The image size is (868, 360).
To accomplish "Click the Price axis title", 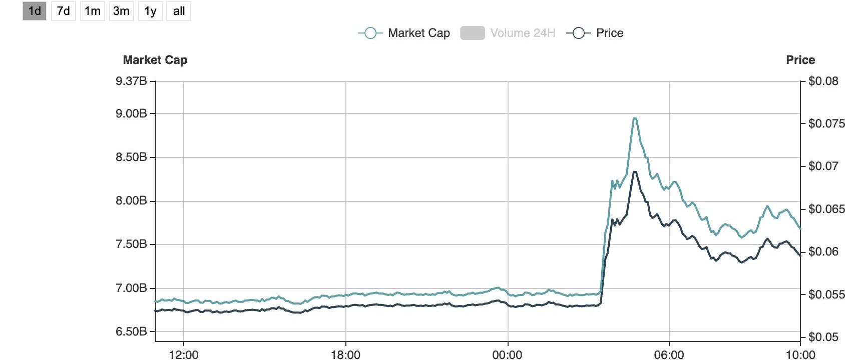I will click(800, 60).
